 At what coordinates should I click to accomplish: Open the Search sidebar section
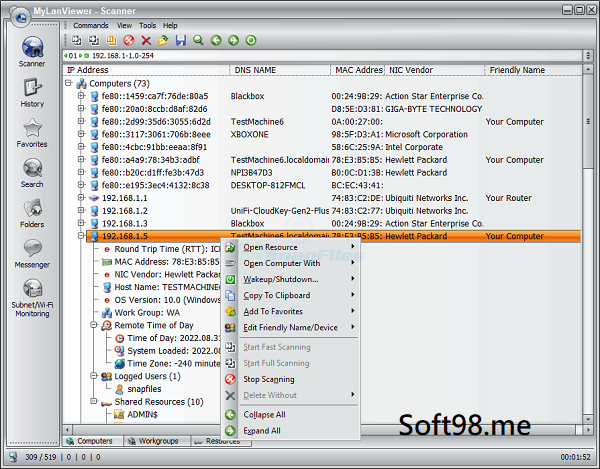[x=32, y=173]
